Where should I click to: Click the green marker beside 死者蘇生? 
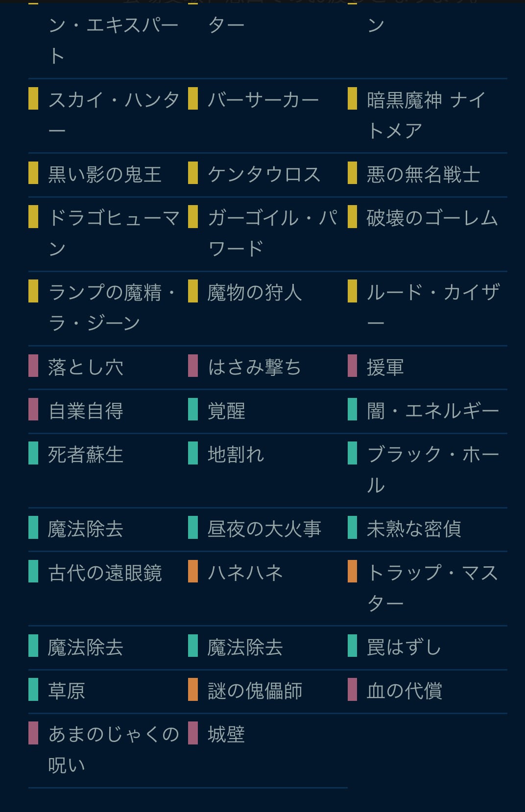(x=33, y=453)
